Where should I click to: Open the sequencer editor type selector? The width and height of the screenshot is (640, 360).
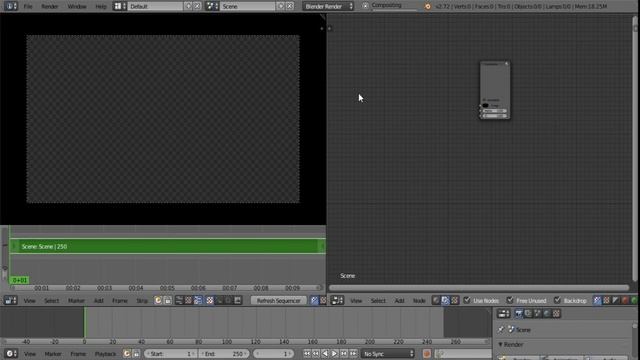[11, 300]
